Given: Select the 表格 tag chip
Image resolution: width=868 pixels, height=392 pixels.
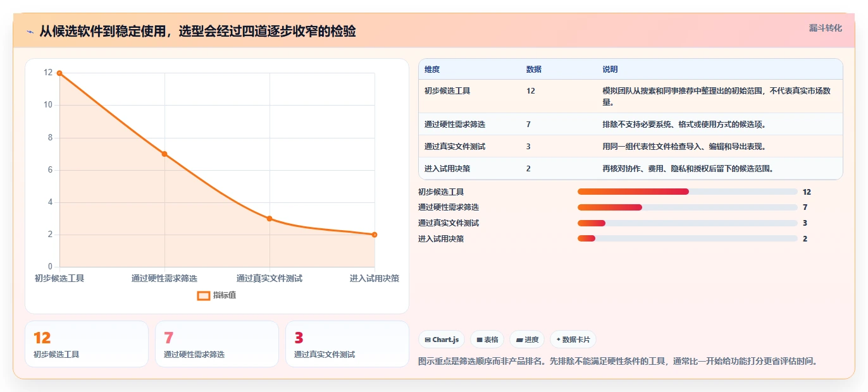Looking at the screenshot, I should tap(487, 340).
